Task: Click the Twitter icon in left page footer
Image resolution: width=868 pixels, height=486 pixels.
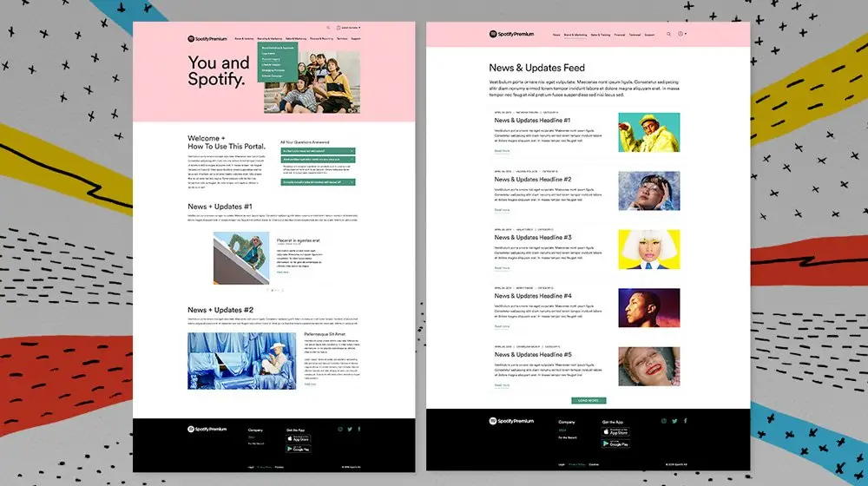Action: pos(350,429)
